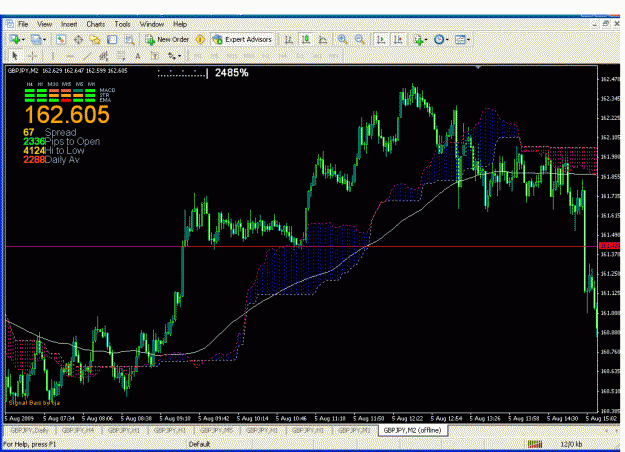
Task: Pick the vertical line drawing tool
Action: pyautogui.click(x=52, y=56)
